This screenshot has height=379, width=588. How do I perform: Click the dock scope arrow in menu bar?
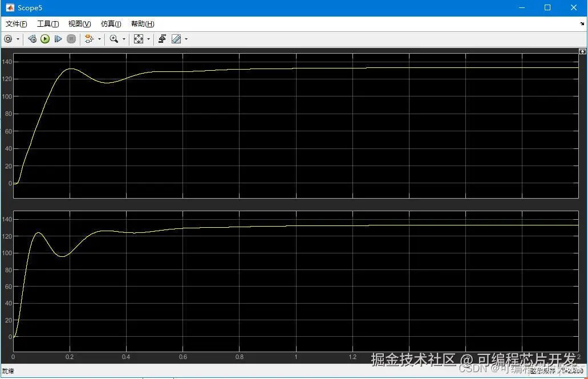pos(582,23)
